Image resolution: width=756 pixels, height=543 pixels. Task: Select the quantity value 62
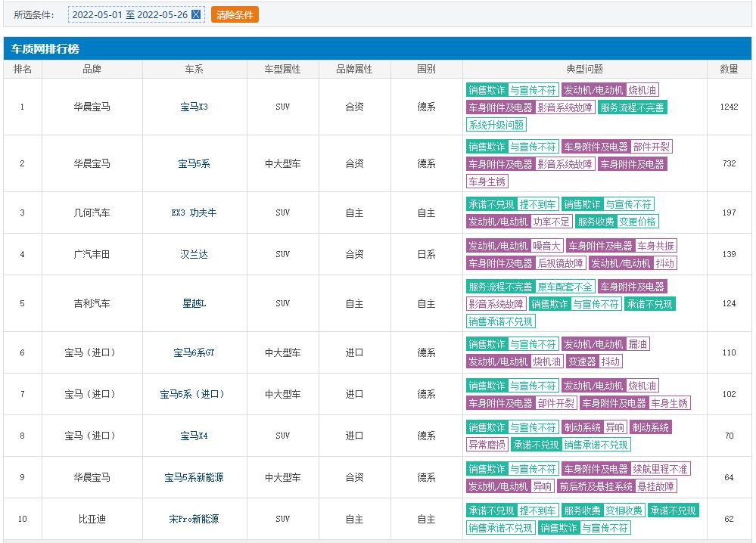(x=729, y=519)
